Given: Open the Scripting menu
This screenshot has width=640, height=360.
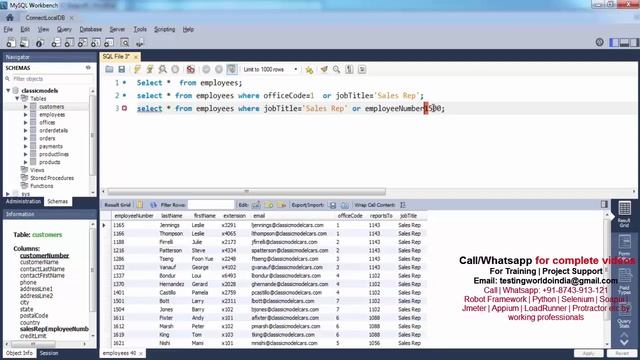Looking at the screenshot, I should coord(164,29).
